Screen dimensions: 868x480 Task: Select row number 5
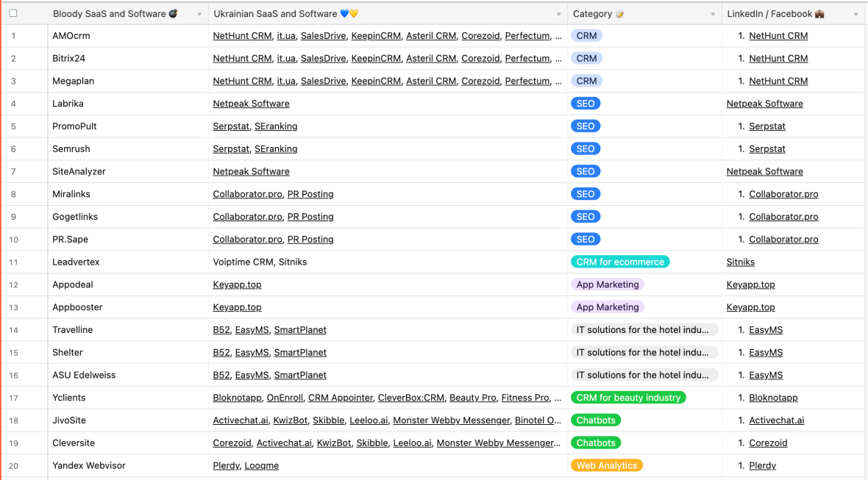click(13, 126)
